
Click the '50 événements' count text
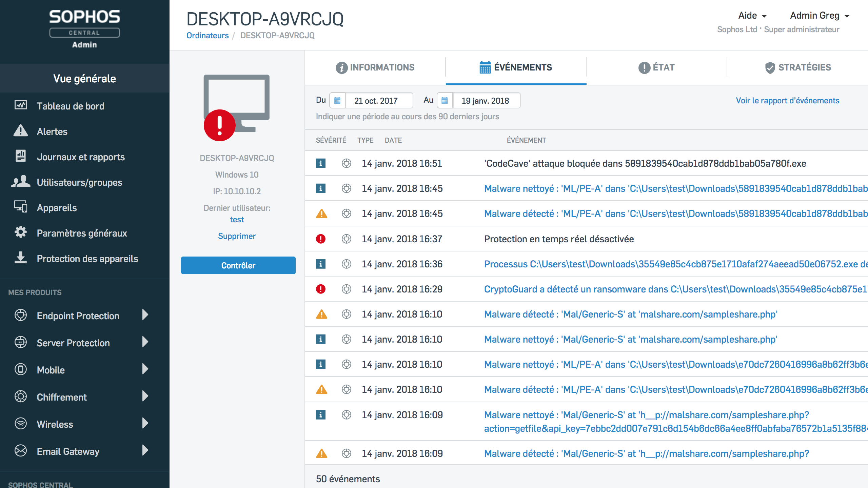tap(348, 479)
